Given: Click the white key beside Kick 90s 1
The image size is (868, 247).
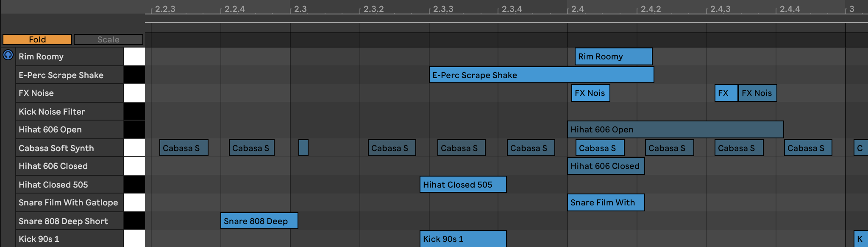Looking at the screenshot, I should click(x=134, y=239).
